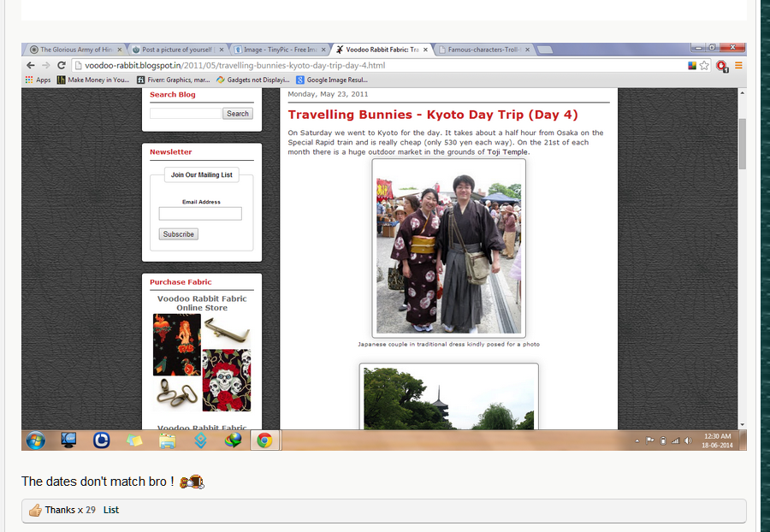Close The Glorious Army tab
This screenshot has height=532, width=770.
coord(119,50)
